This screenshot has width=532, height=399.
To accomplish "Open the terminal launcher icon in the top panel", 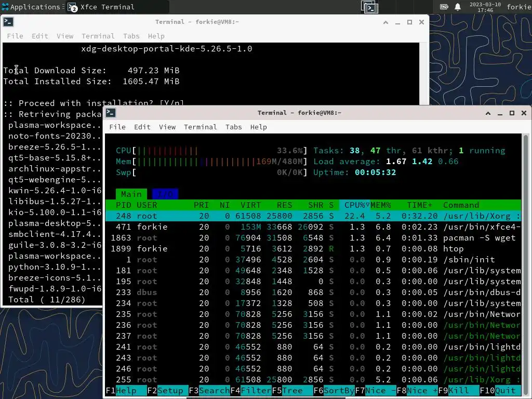I will (x=369, y=7).
